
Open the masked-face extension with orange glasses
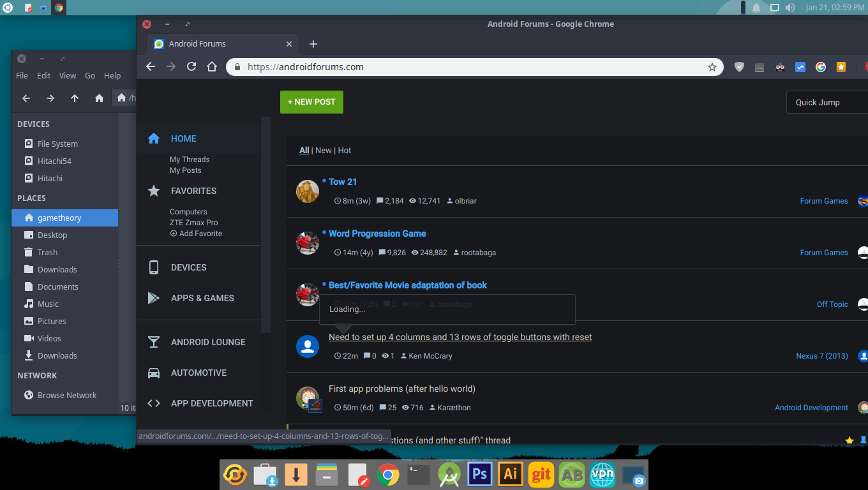tap(780, 67)
